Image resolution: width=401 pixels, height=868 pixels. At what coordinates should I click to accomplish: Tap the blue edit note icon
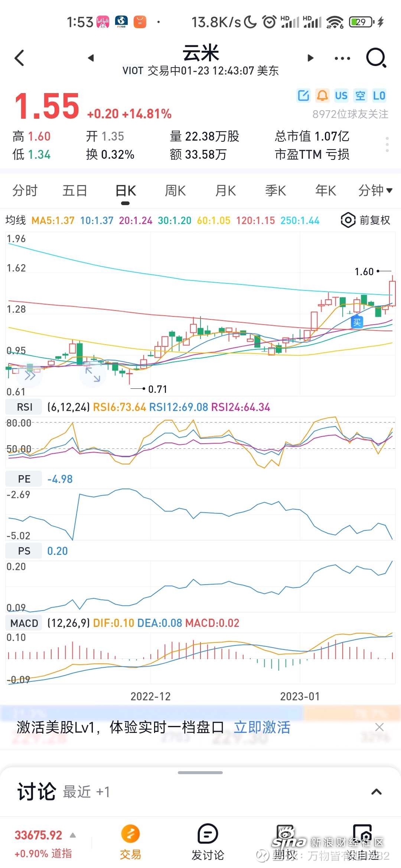[303, 96]
